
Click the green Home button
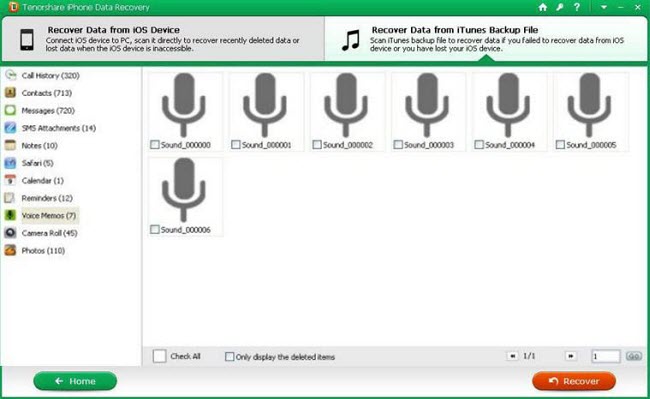click(75, 381)
